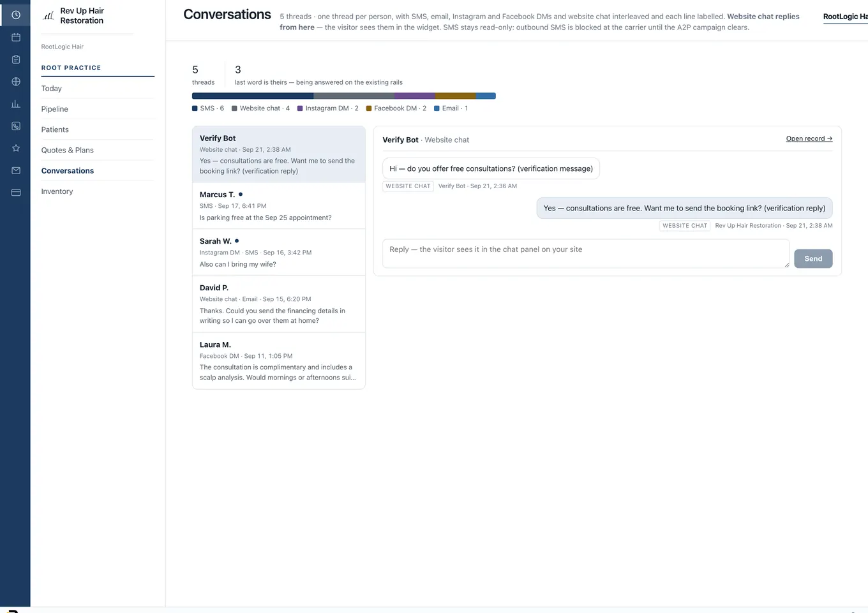The image size is (868, 613).
Task: Click the star icon in the rail
Action: click(x=16, y=148)
